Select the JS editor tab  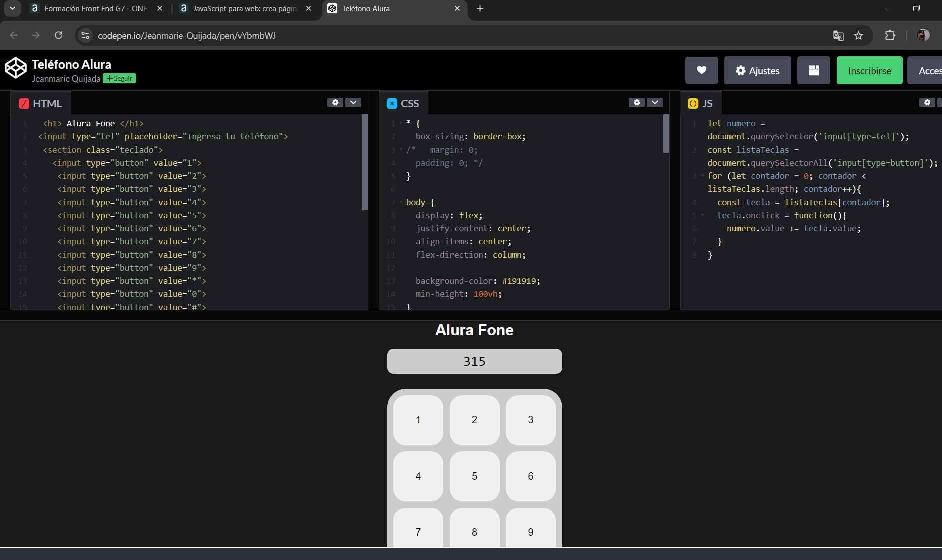click(x=701, y=103)
